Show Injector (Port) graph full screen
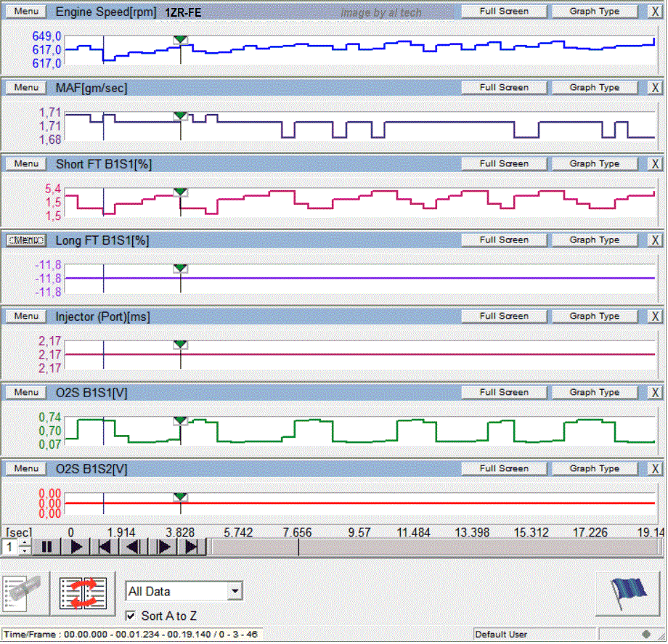This screenshot has height=644, width=668. pyautogui.click(x=504, y=316)
